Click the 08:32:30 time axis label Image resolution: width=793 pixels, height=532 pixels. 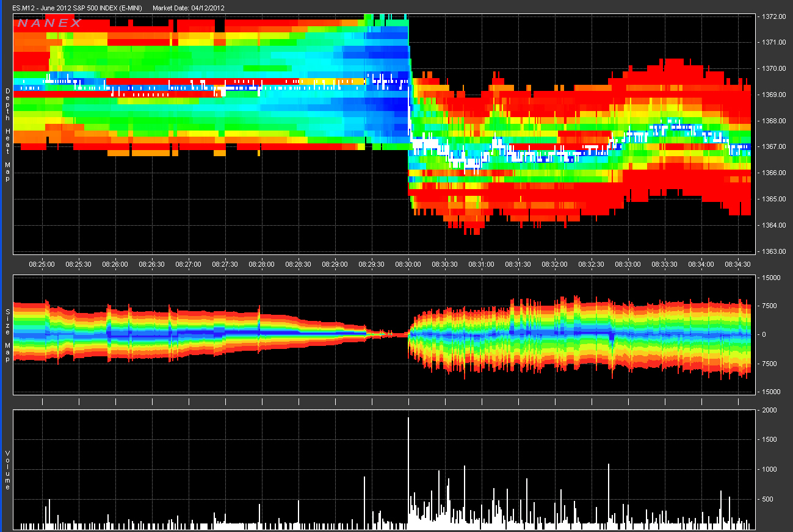(592, 264)
